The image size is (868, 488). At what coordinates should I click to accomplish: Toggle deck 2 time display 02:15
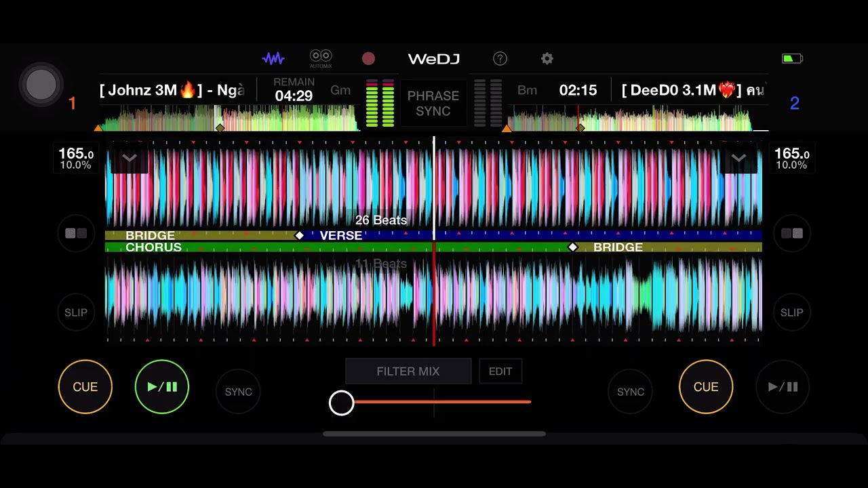578,90
